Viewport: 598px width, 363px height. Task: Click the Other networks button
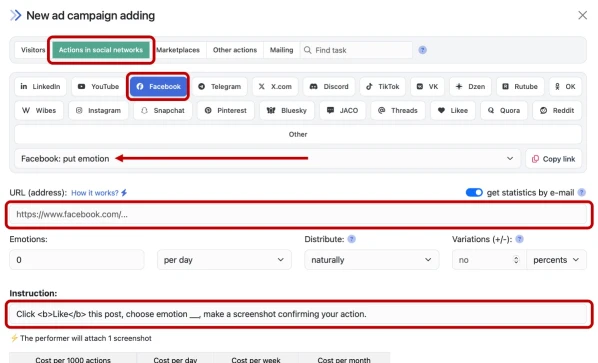[x=298, y=134]
